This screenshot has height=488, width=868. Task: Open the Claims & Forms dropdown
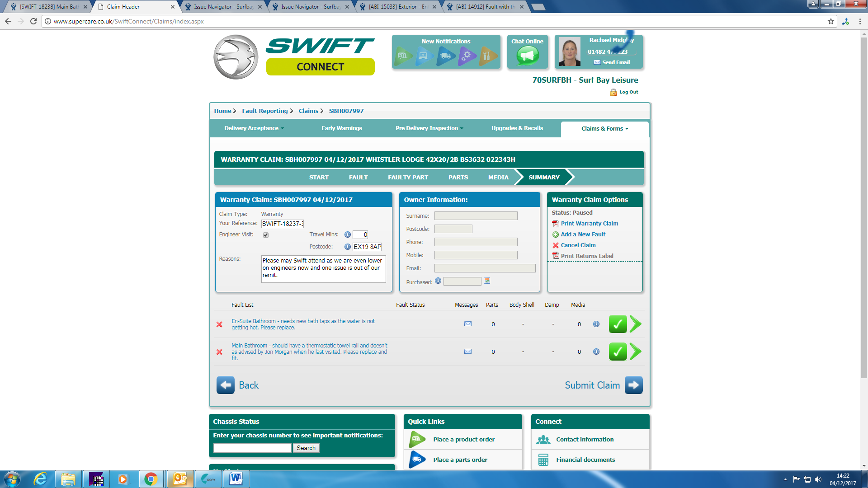(x=604, y=129)
